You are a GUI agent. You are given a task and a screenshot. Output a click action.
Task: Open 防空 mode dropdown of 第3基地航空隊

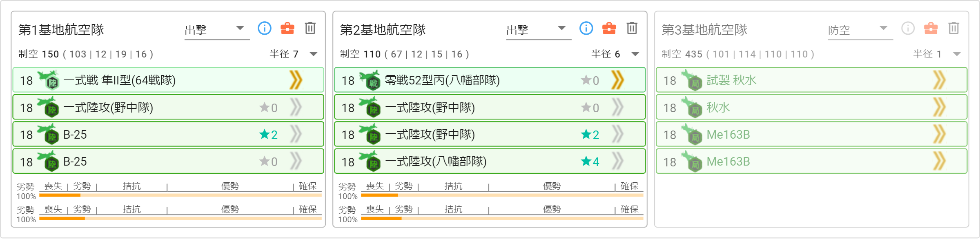point(860,30)
